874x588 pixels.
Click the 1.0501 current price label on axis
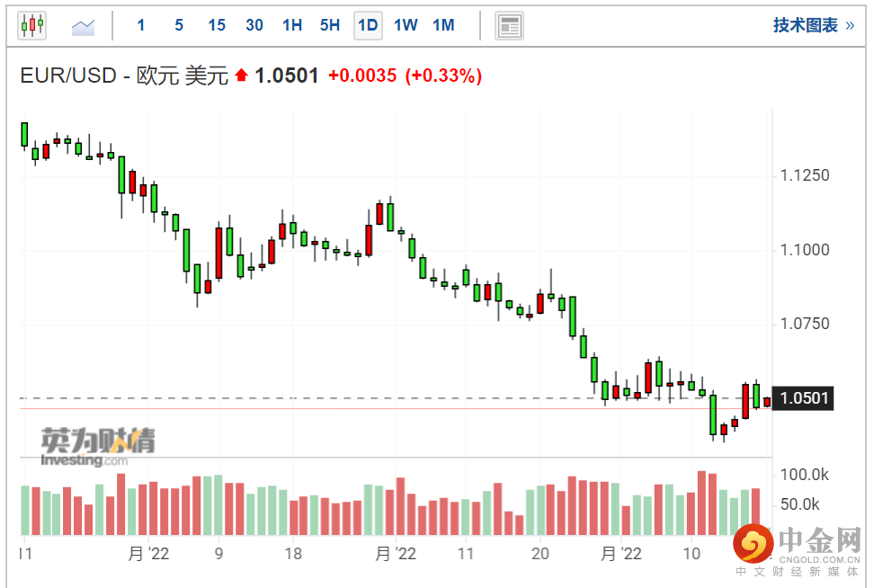(804, 398)
